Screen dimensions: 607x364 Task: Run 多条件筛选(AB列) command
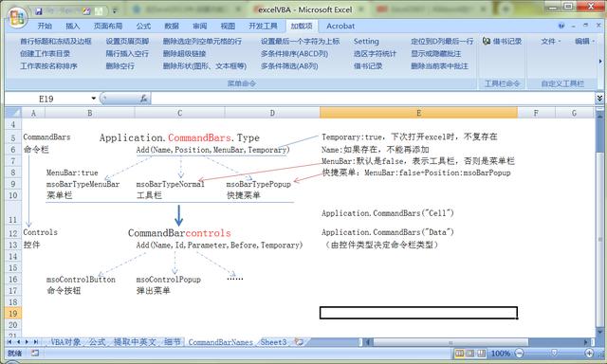click(289, 66)
